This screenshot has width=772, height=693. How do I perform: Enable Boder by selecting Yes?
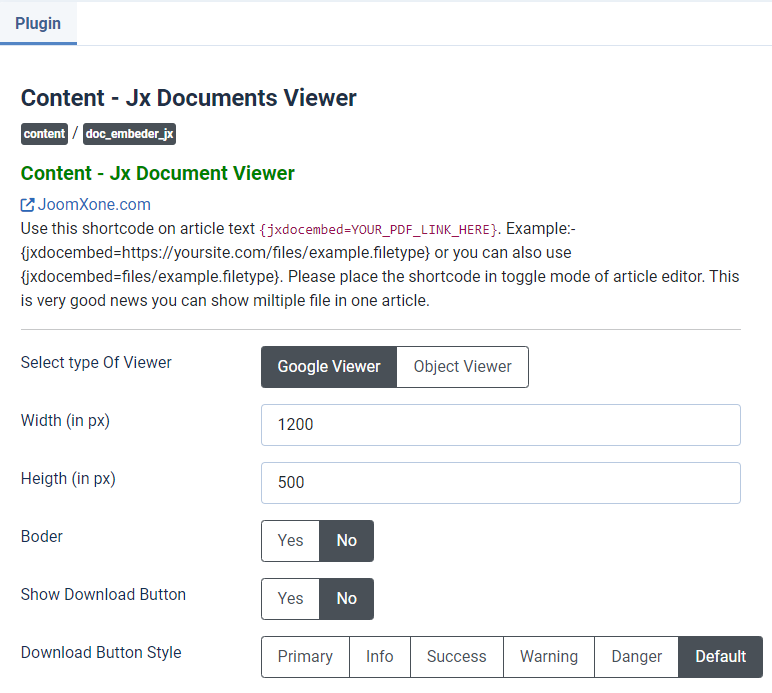point(290,541)
